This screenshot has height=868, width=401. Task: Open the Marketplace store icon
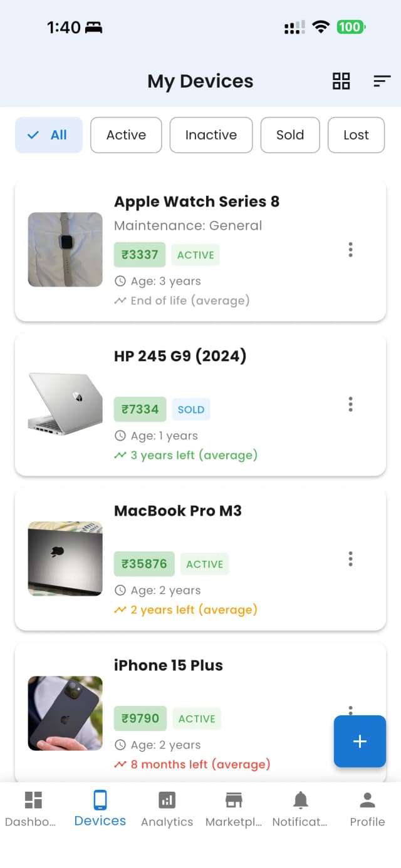click(x=234, y=800)
